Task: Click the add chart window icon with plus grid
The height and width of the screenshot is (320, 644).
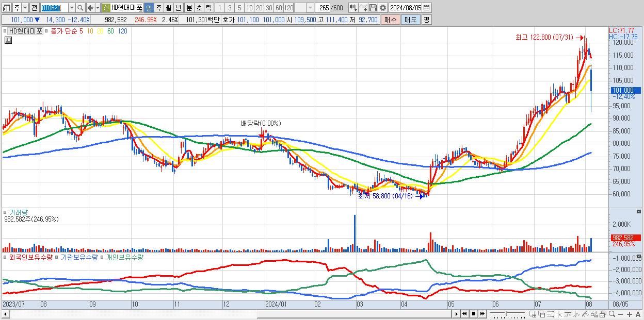Action: point(533,314)
